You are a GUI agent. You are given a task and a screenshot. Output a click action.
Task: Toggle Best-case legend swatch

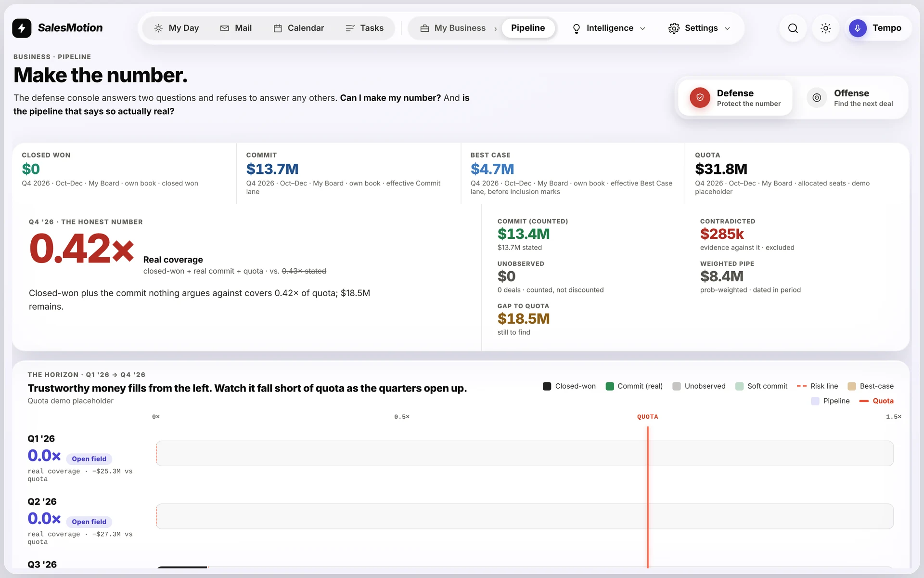(x=852, y=386)
